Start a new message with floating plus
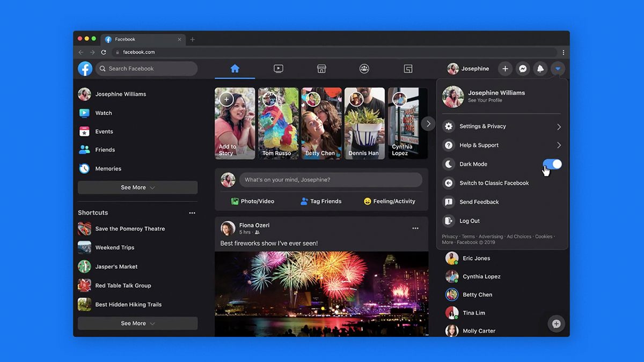The height and width of the screenshot is (362, 644). (556, 323)
